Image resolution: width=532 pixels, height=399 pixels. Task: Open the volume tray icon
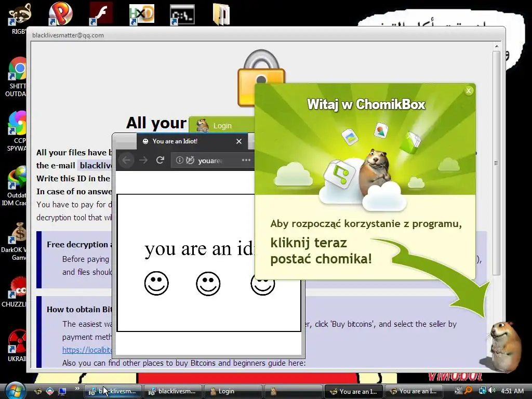[493, 391]
